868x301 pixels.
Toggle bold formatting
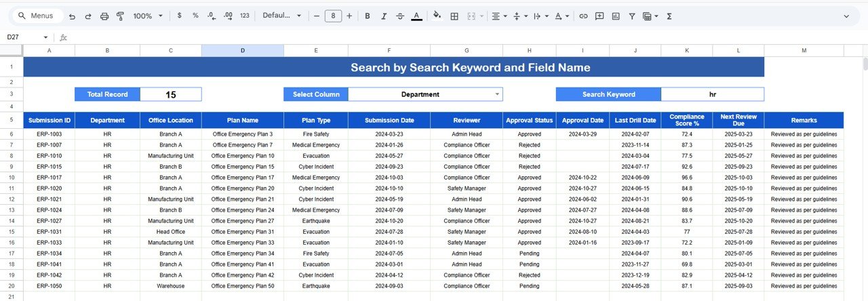pyautogui.click(x=368, y=16)
